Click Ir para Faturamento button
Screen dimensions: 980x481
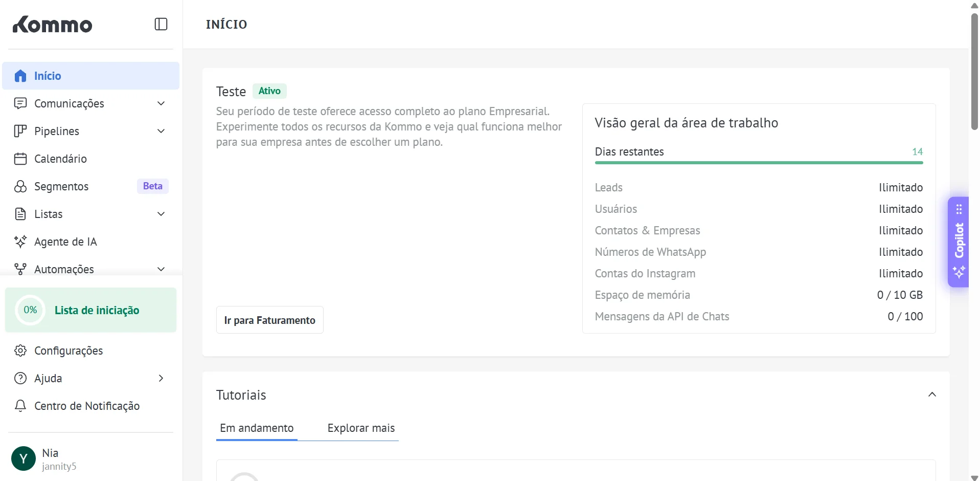point(269,320)
